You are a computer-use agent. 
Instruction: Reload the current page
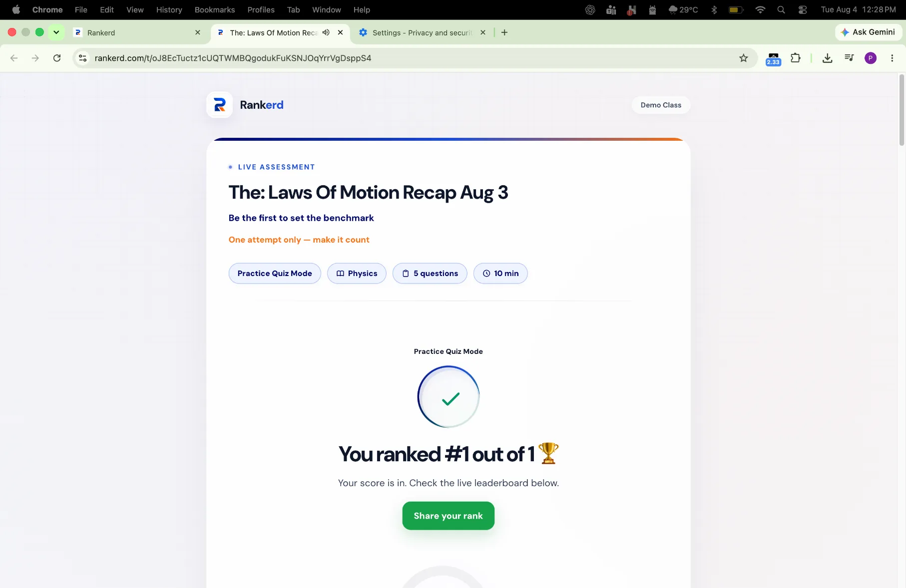[57, 58]
